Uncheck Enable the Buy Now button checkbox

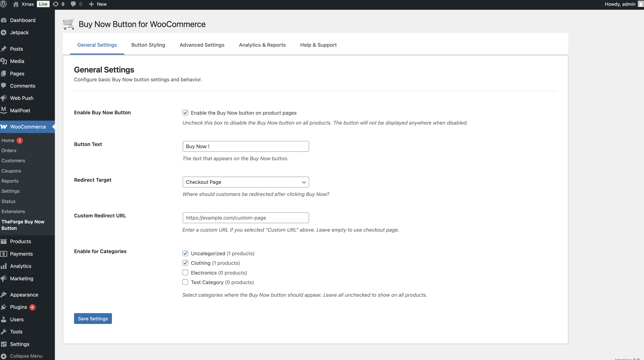[x=185, y=113]
